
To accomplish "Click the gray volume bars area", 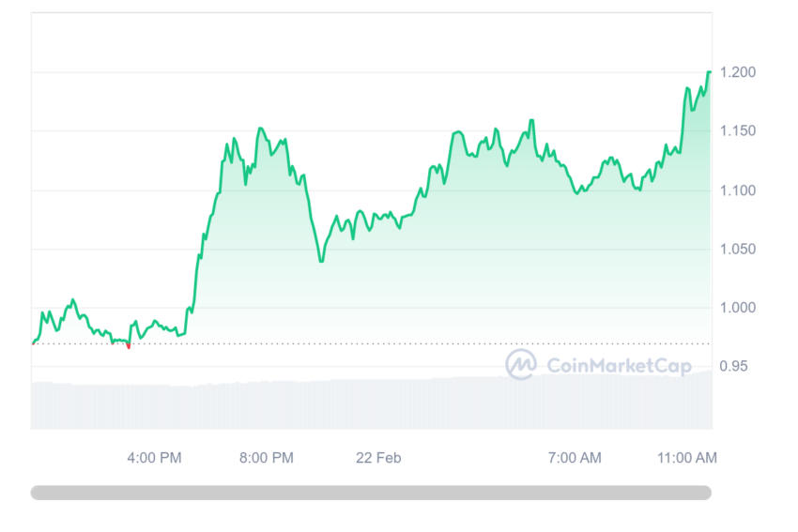I will coord(372,403).
